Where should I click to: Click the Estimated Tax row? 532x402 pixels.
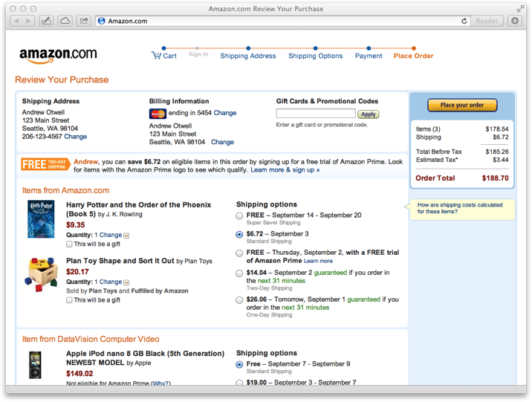pos(462,160)
